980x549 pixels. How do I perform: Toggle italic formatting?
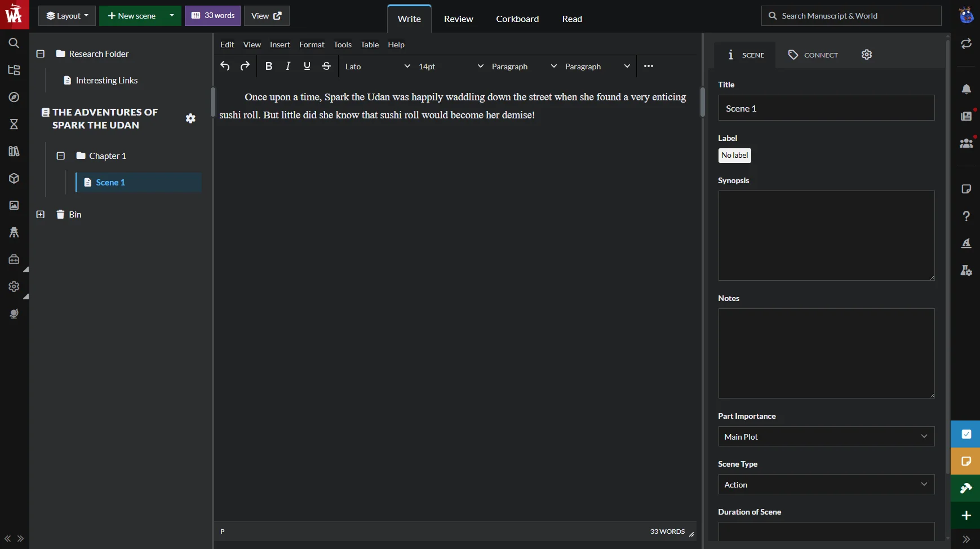click(288, 66)
